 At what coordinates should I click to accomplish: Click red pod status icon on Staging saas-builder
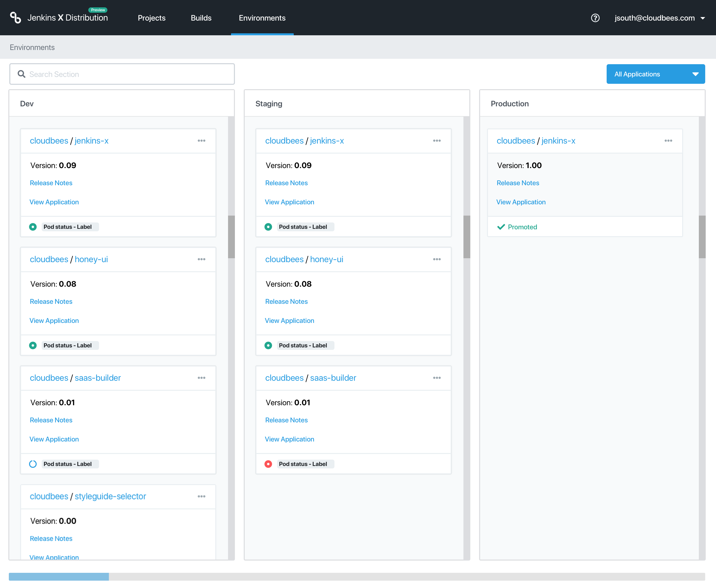(x=268, y=464)
